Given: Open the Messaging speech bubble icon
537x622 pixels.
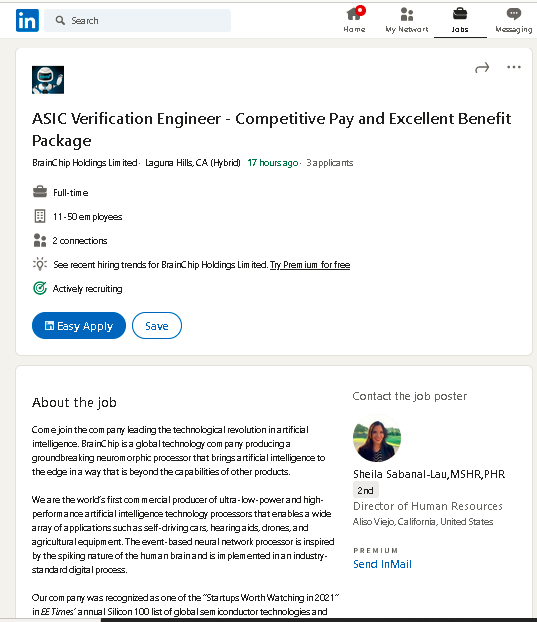Looking at the screenshot, I should click(514, 14).
